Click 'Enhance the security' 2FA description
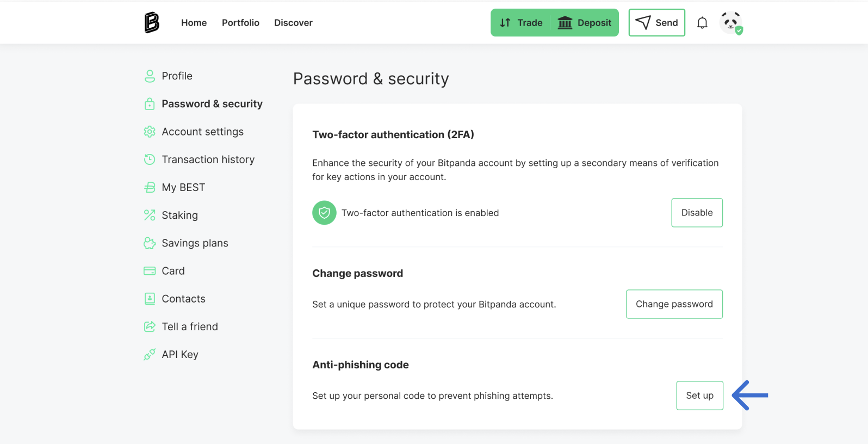The height and width of the screenshot is (444, 868). point(516,170)
